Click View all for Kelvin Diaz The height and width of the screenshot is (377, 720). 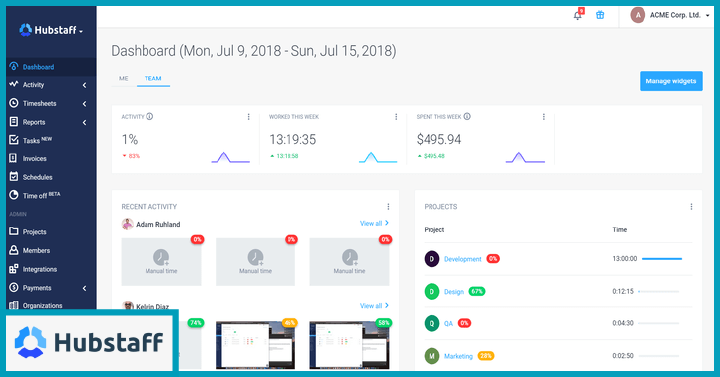tap(374, 305)
